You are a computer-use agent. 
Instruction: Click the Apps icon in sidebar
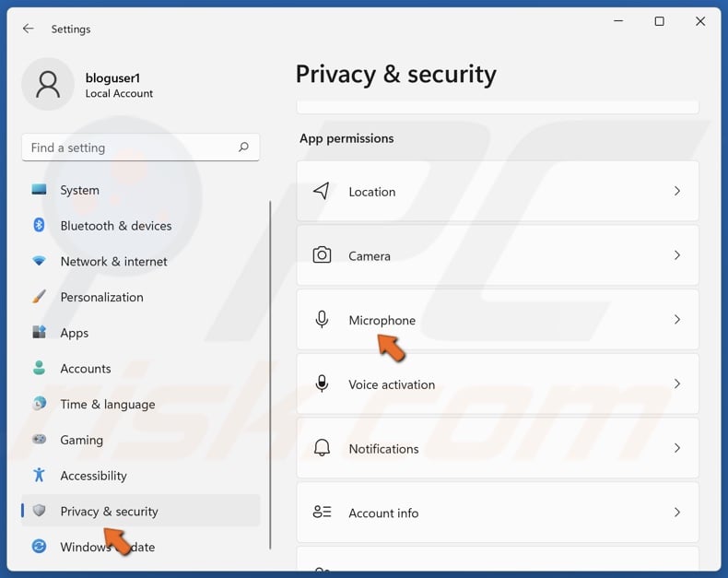click(x=39, y=332)
